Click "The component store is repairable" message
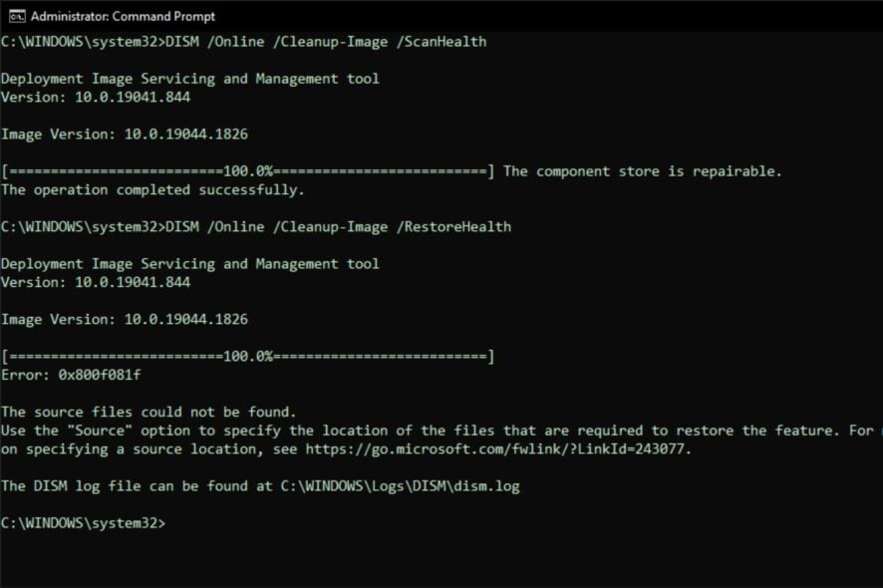The image size is (883, 588). click(x=642, y=171)
